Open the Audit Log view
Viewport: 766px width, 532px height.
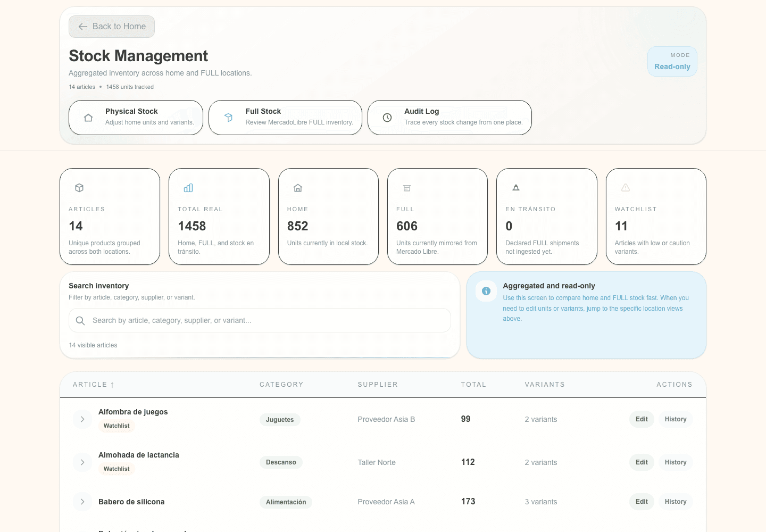point(449,118)
